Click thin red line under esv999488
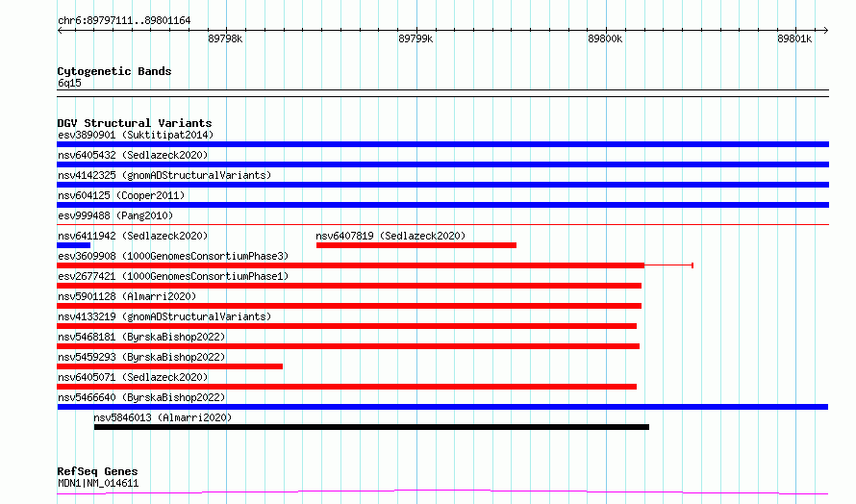Screen dimensions: 856x504 pos(442,224)
